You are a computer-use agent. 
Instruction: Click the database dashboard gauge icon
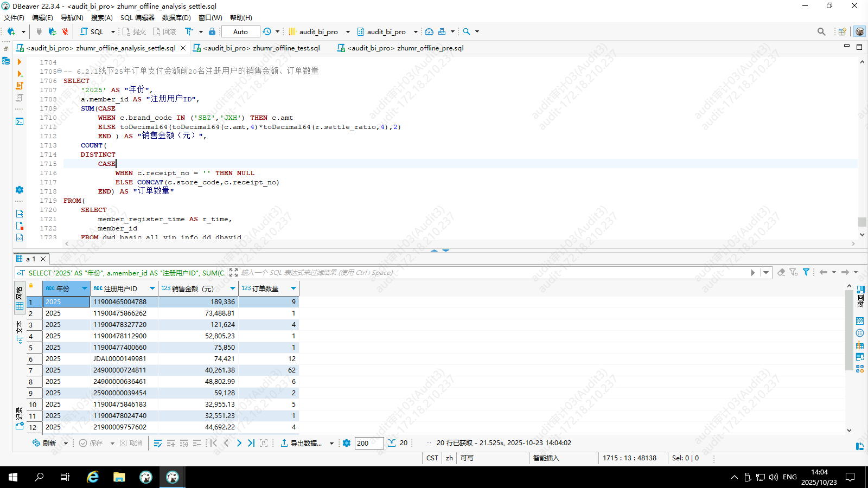click(x=429, y=32)
